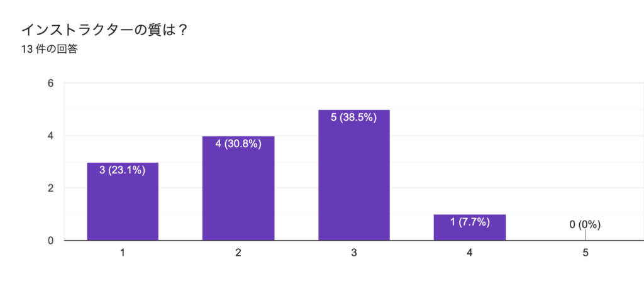Click x-axis label 1
The image size is (644, 306).
123,253
